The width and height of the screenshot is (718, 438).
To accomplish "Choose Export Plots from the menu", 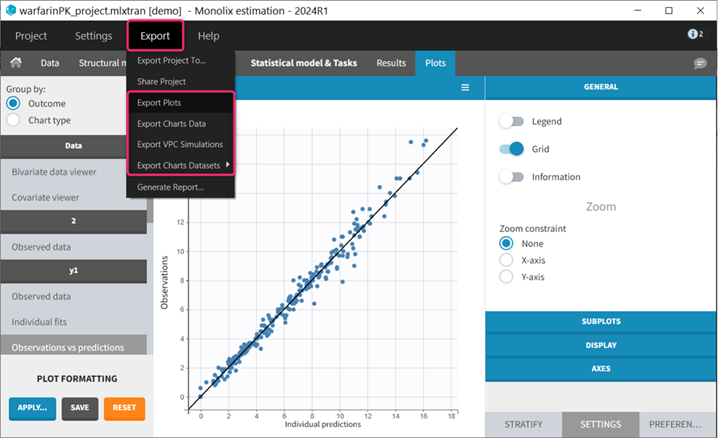I will [159, 103].
